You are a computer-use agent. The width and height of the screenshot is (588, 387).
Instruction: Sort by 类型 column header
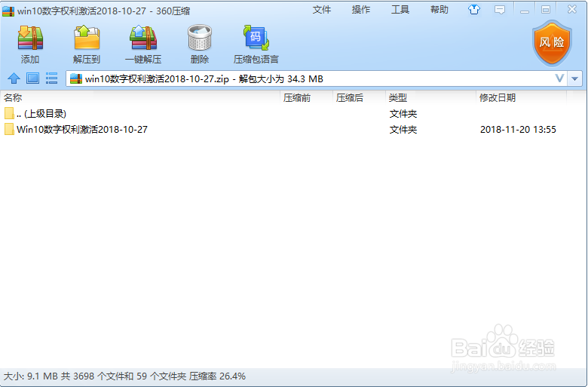(x=430, y=98)
